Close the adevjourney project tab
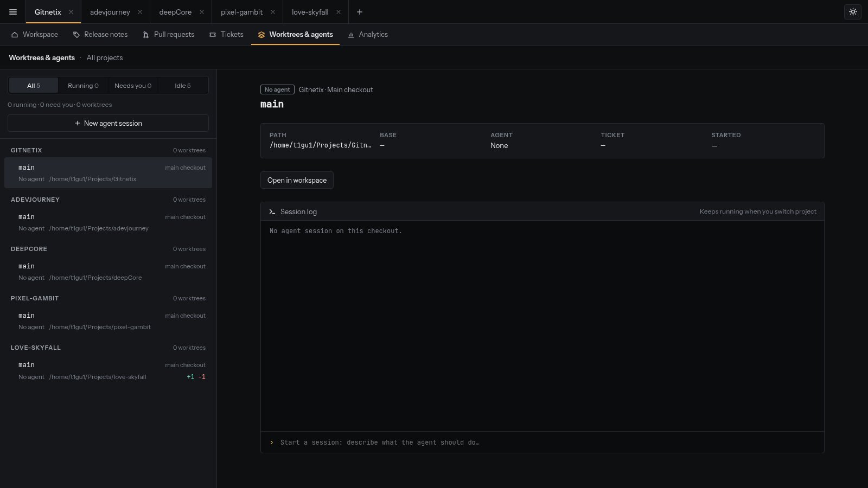This screenshot has height=488, width=868. click(x=140, y=12)
